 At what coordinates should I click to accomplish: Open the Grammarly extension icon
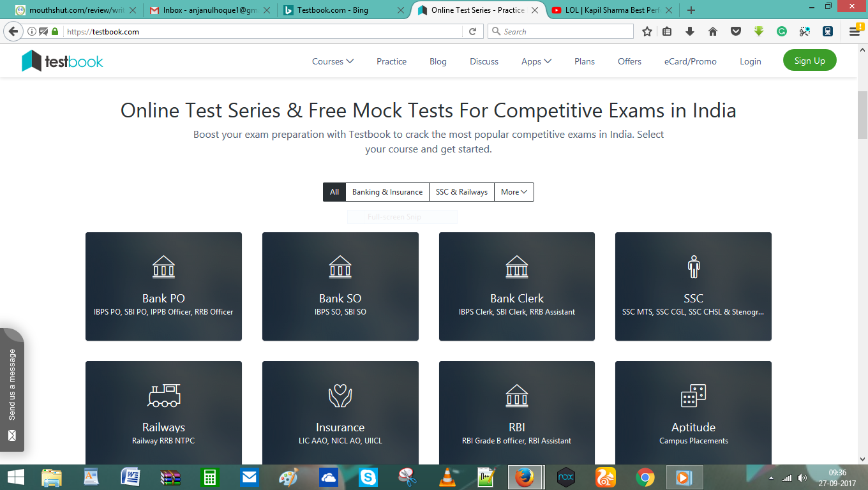[782, 31]
